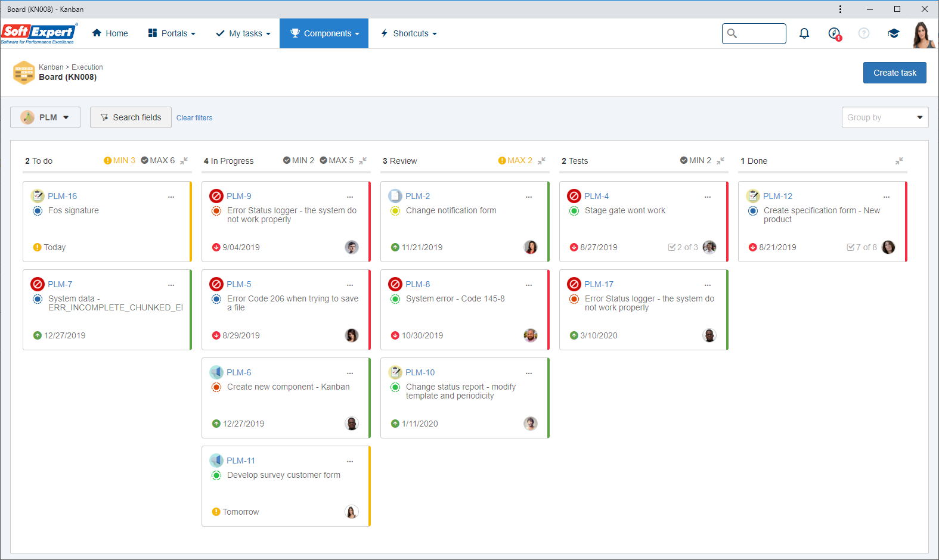Collapse the To do column
This screenshot has height=560, width=939.
point(184,161)
